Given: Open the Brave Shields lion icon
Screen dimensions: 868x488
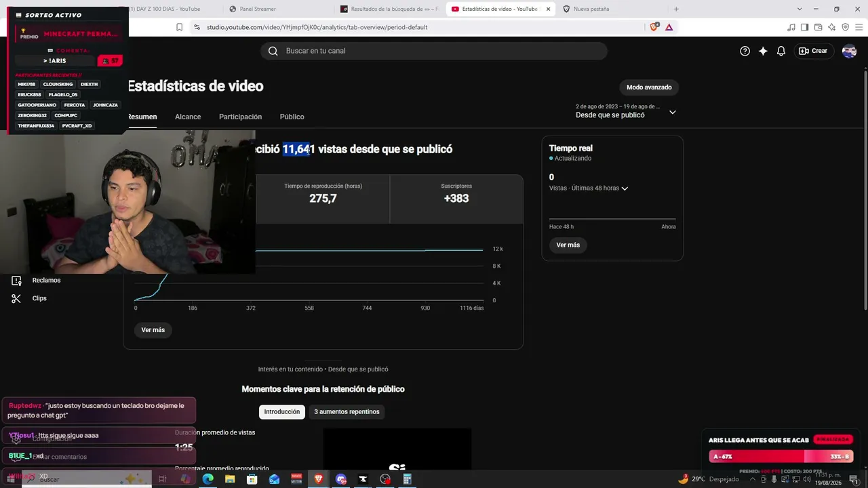Looking at the screenshot, I should (654, 27).
